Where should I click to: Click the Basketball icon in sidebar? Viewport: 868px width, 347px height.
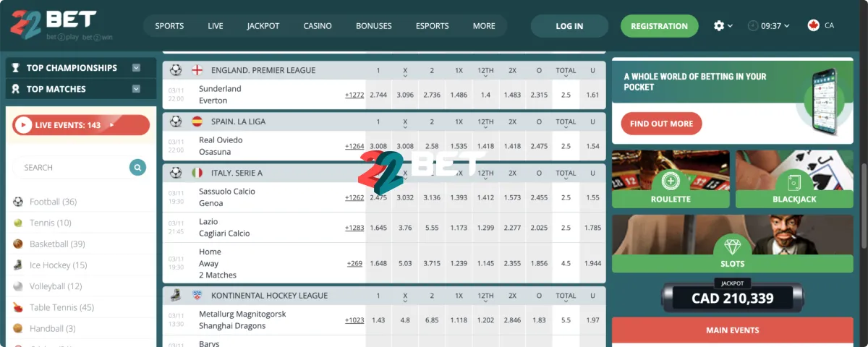coord(18,244)
